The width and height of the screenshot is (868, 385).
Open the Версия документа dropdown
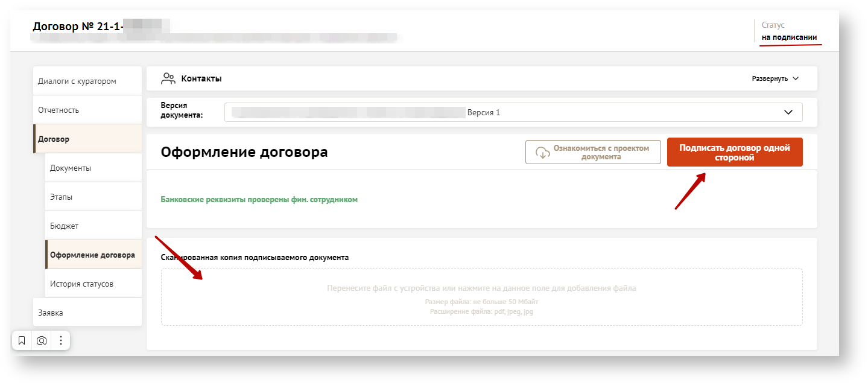pyautogui.click(x=513, y=112)
